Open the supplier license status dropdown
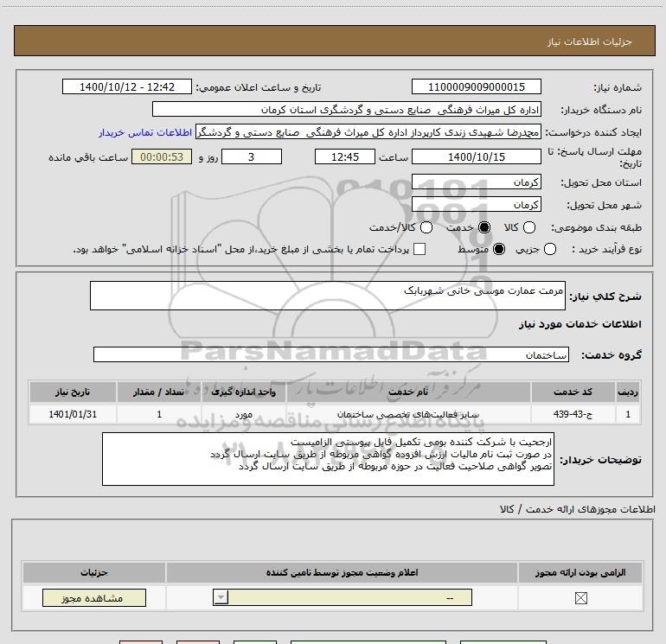The height and width of the screenshot is (644, 666). point(343,597)
